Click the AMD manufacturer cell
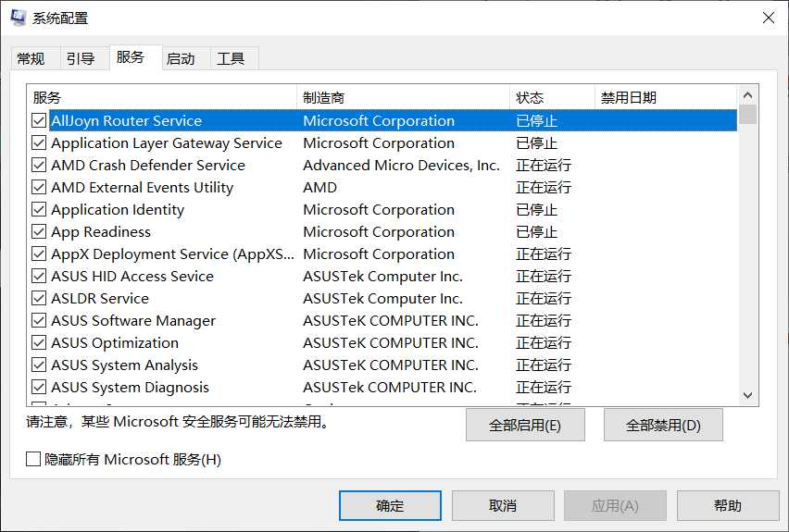 point(320,187)
